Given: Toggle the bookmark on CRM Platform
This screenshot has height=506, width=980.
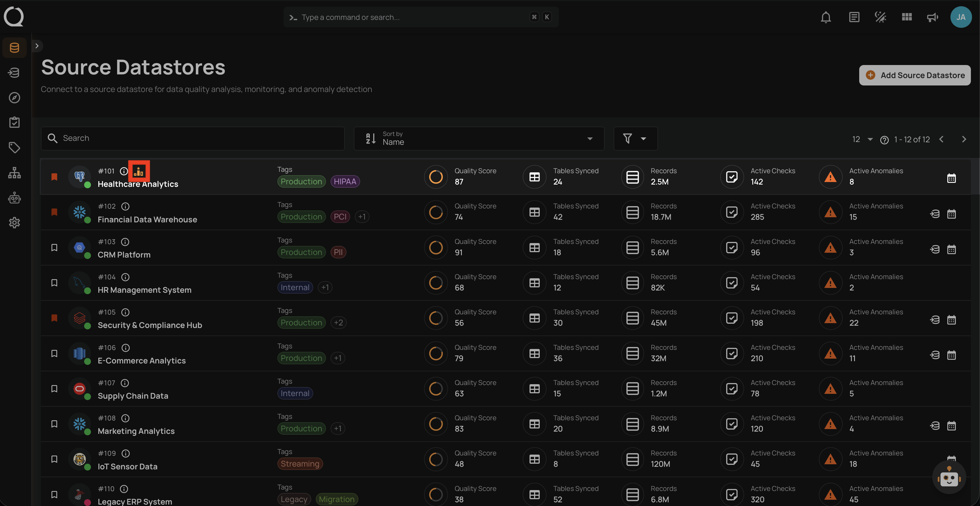Looking at the screenshot, I should click(54, 248).
